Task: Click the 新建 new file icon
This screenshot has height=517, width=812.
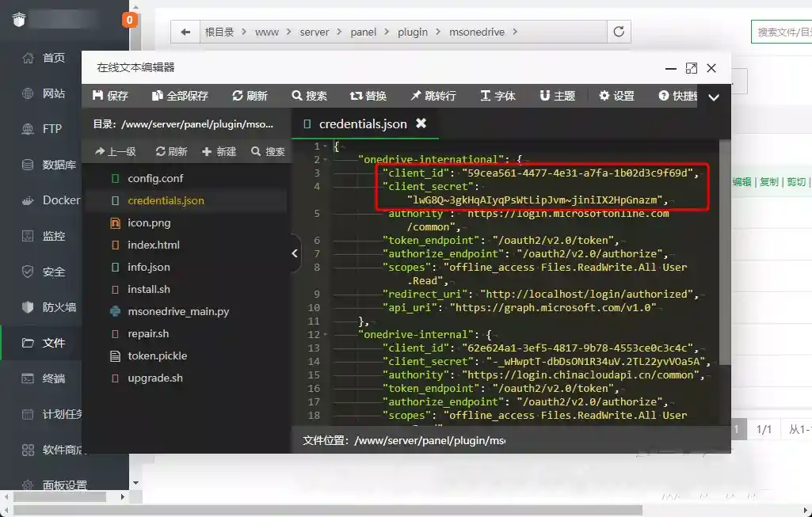Action: [219, 150]
